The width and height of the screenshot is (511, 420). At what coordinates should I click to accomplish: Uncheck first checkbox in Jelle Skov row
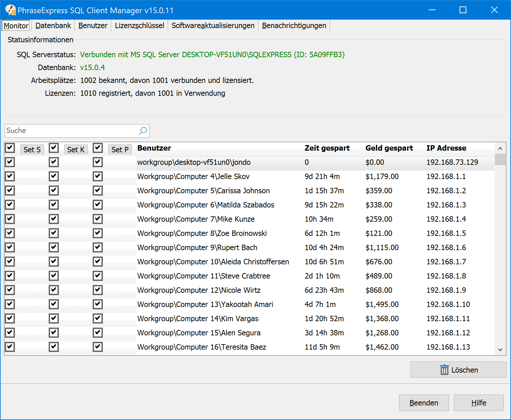tap(10, 176)
